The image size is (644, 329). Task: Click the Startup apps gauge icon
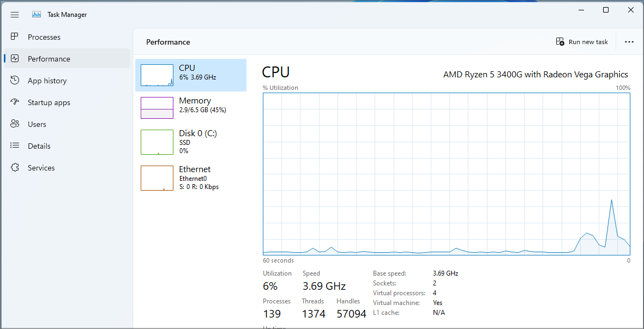15,102
